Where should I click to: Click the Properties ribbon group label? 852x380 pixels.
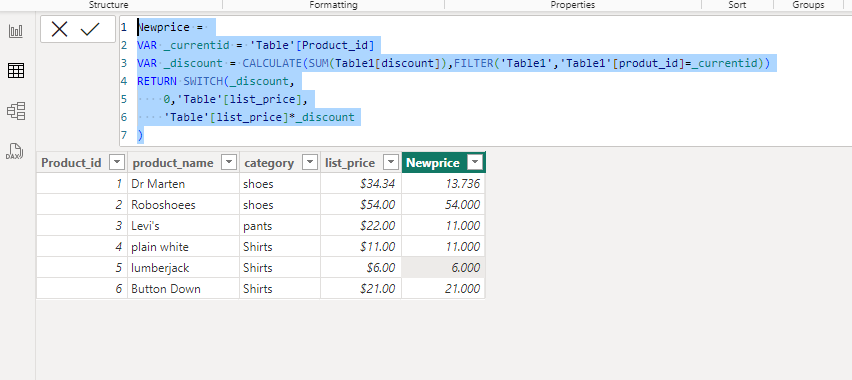(x=573, y=4)
